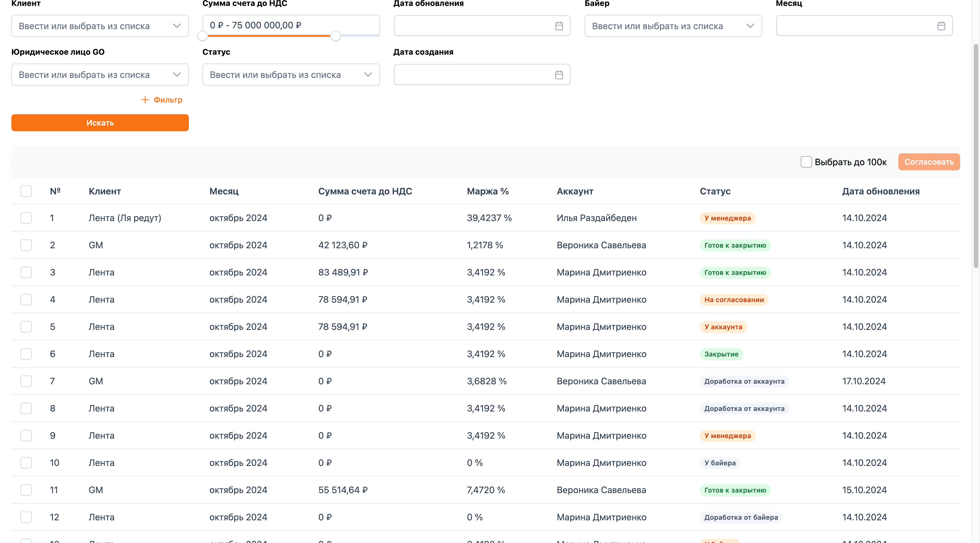Select checkbox for row 8
The height and width of the screenshot is (543, 980).
point(26,408)
